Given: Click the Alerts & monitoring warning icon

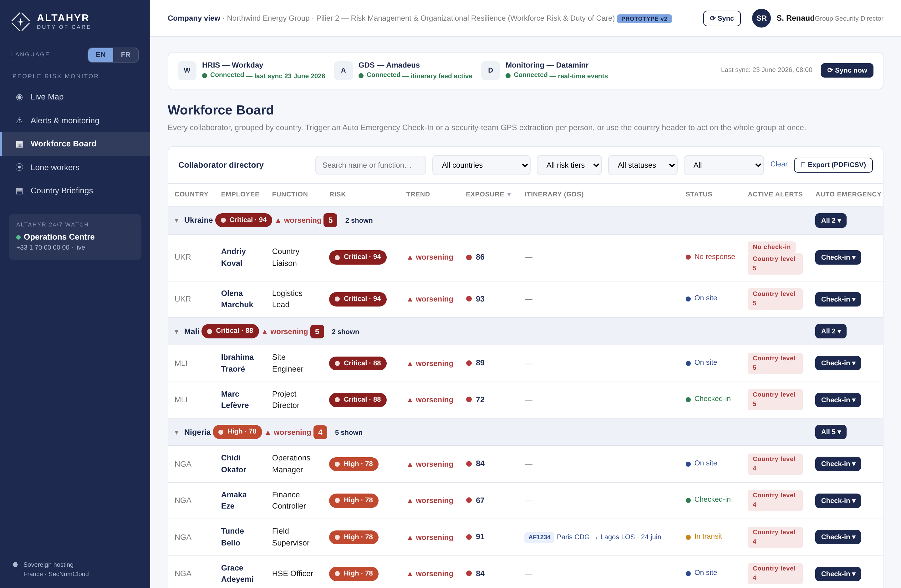Looking at the screenshot, I should pyautogui.click(x=19, y=121).
